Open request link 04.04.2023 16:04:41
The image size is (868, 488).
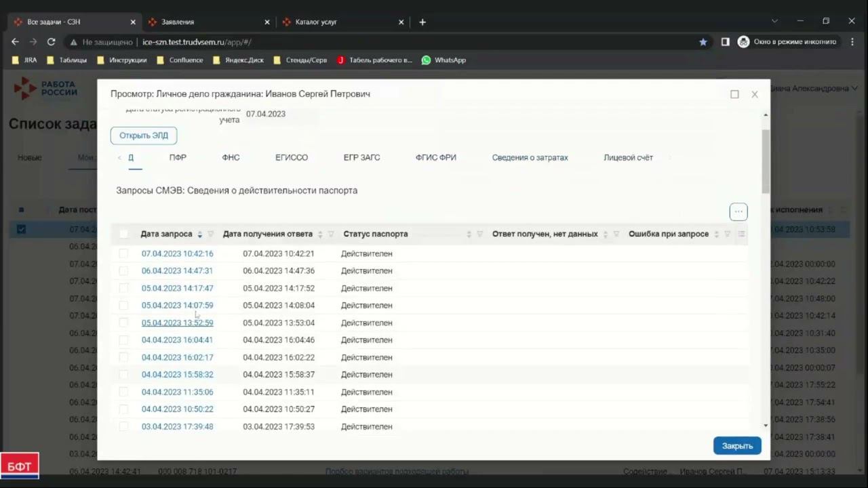[x=177, y=340]
